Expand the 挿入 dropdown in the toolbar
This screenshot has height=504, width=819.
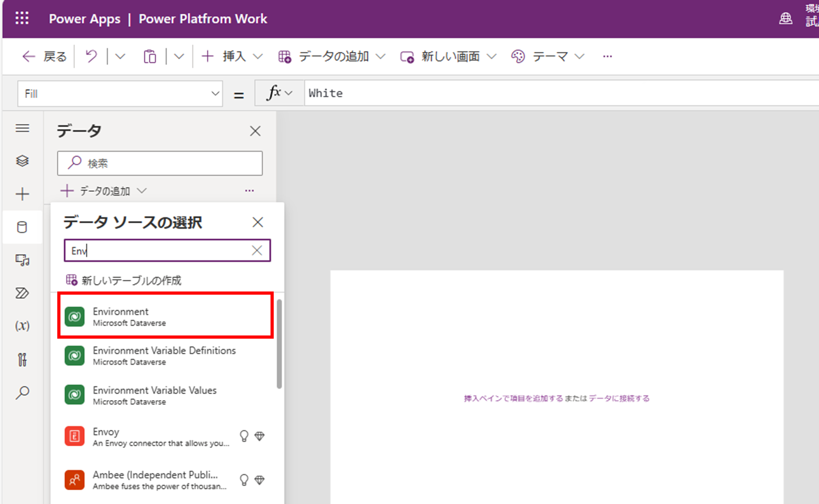258,56
